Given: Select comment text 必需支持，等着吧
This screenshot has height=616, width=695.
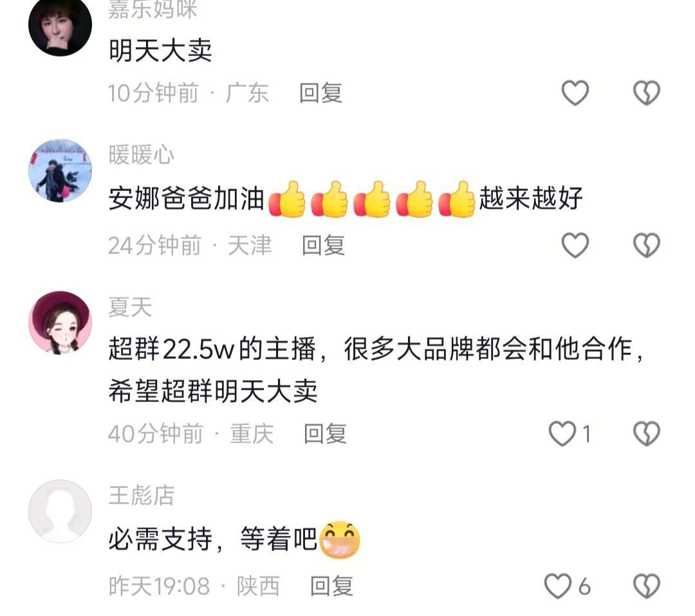Looking at the screenshot, I should point(213,539).
